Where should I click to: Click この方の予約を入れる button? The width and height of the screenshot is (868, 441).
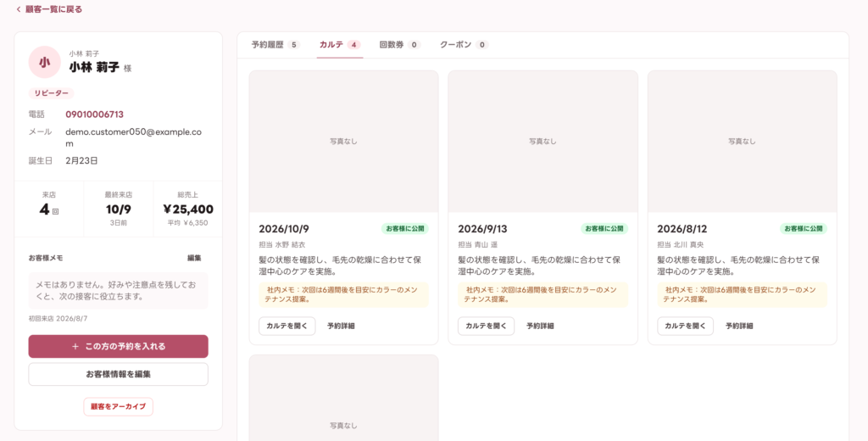tap(119, 346)
